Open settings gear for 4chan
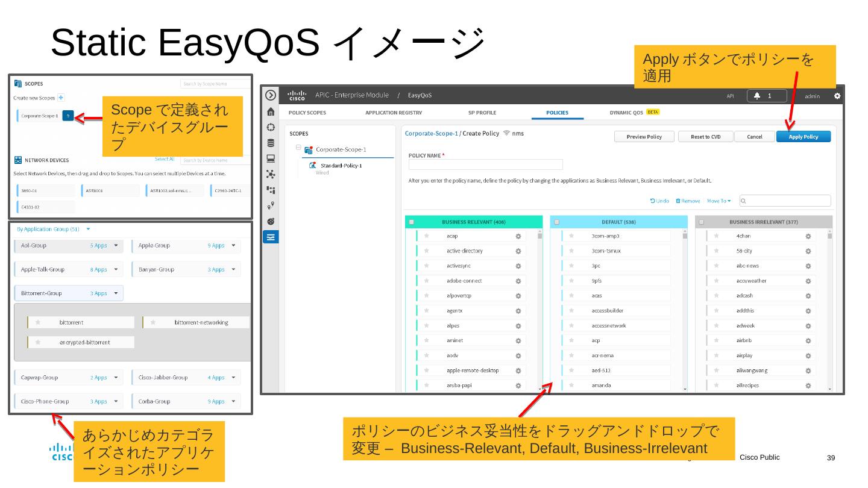 click(x=808, y=236)
